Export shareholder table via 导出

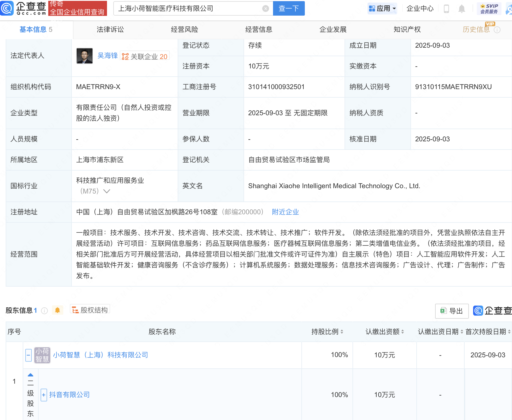point(452,311)
